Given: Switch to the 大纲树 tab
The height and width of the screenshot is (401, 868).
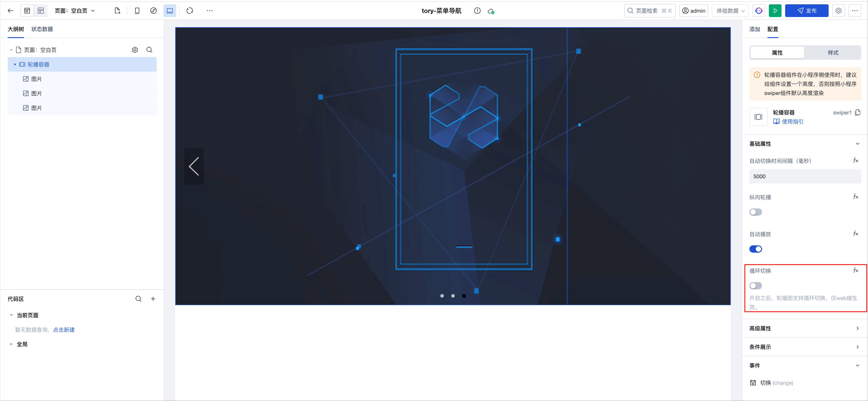Looking at the screenshot, I should point(16,29).
